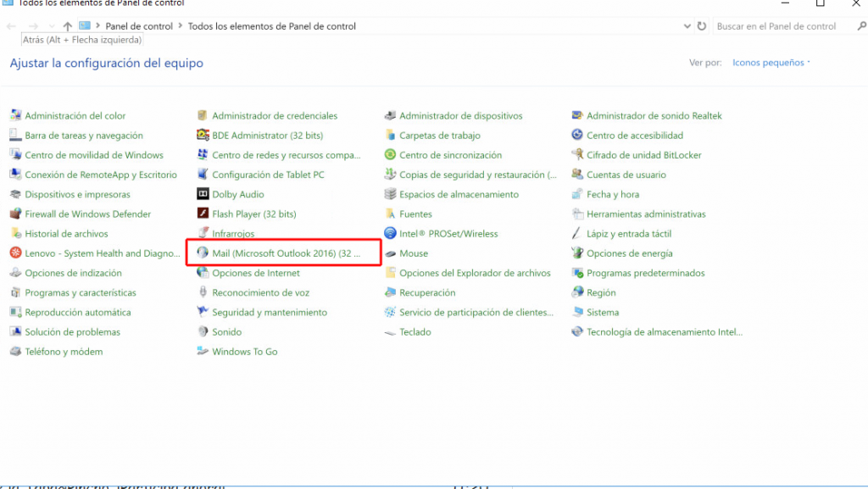Open Configuración de Tablet PC link

[x=268, y=175]
